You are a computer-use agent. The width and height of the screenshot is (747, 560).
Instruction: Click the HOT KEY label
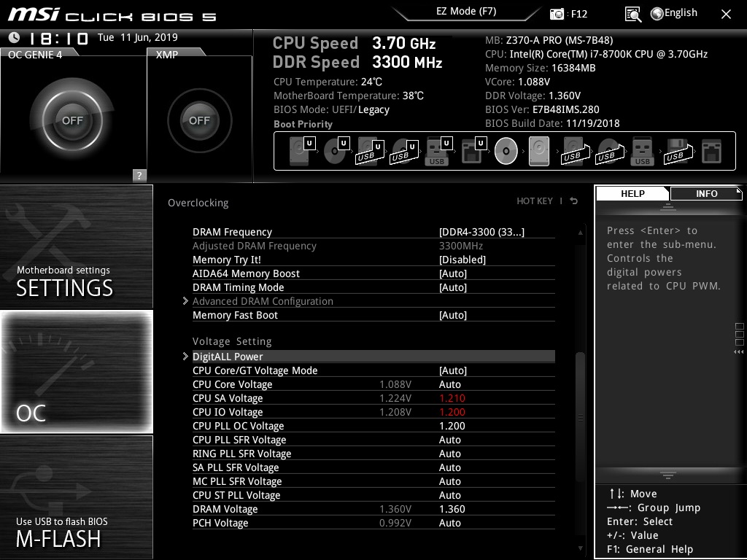(535, 201)
